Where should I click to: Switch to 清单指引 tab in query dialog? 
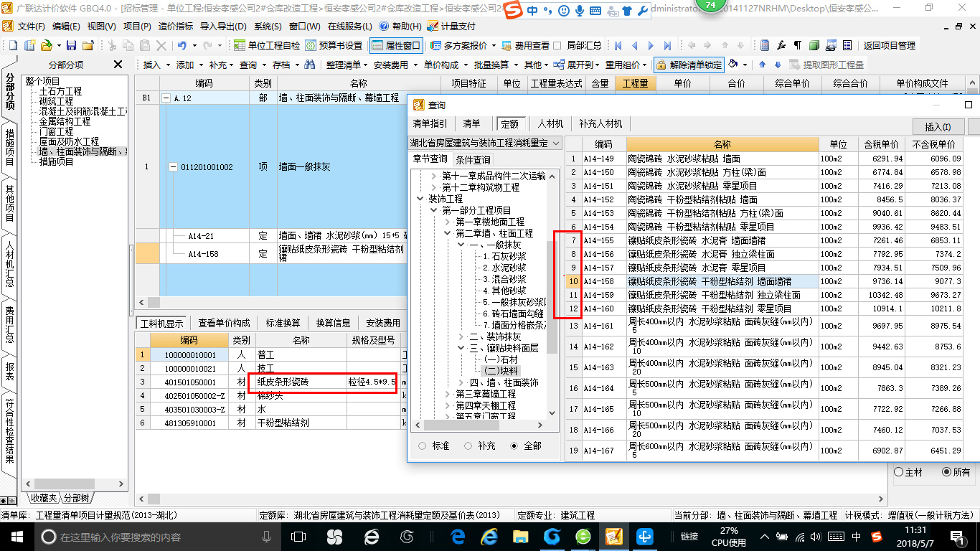pos(430,124)
